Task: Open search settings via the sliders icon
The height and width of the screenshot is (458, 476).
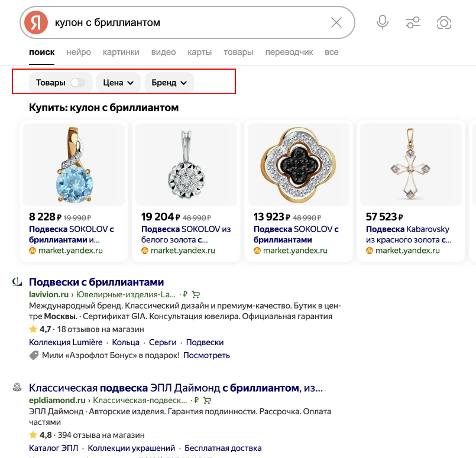Action: point(413,22)
